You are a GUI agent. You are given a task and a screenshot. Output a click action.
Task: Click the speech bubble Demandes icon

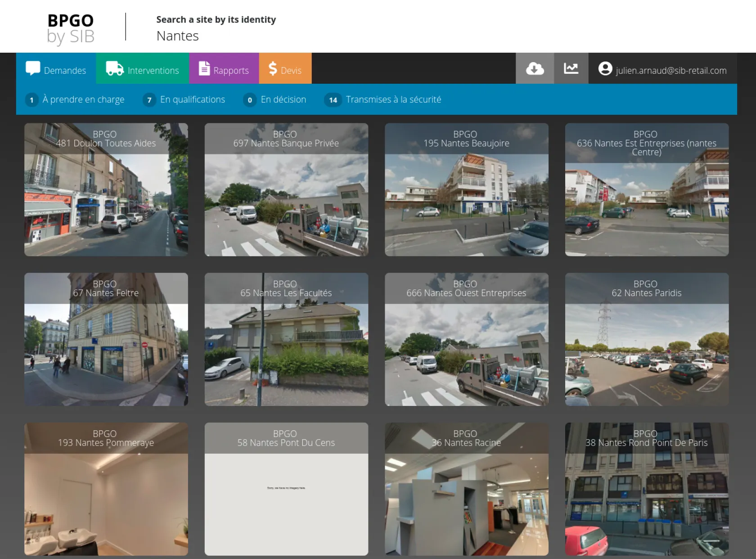click(33, 68)
